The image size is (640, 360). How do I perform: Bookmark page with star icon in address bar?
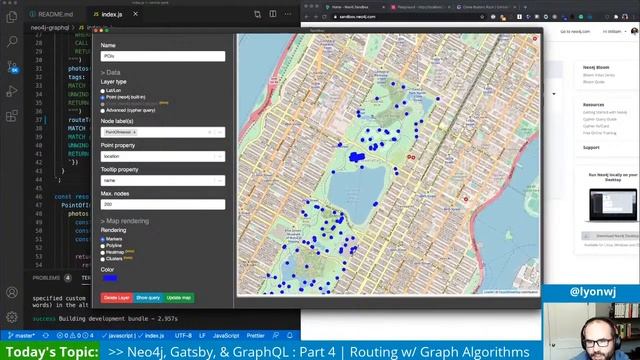point(482,17)
